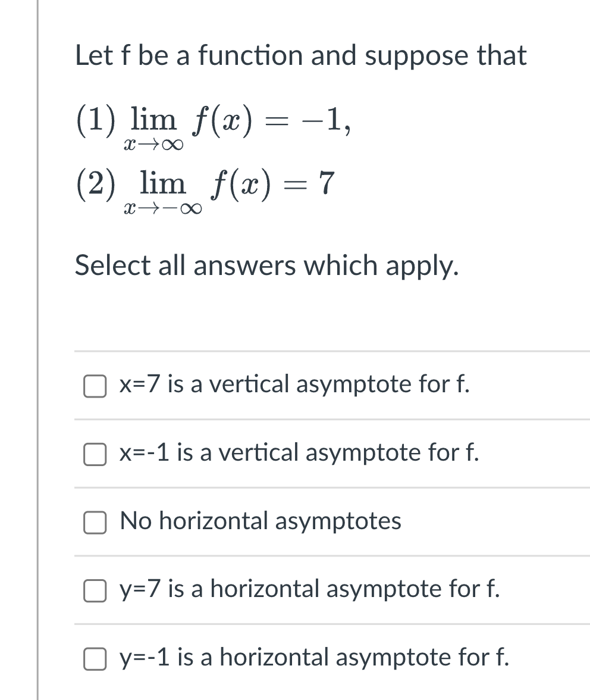The width and height of the screenshot is (590, 700).
Task: Click the '(2)' label of the second condition
Action: coord(95,185)
